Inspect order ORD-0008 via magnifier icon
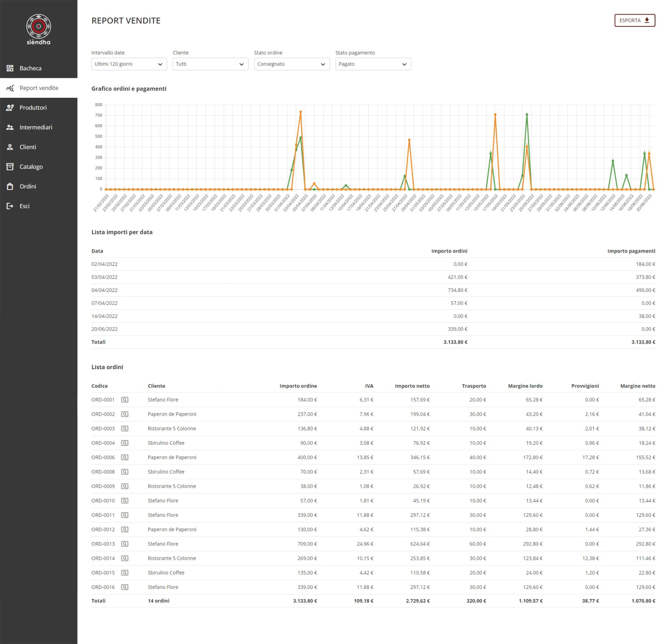Image resolution: width=667 pixels, height=644 pixels. pyautogui.click(x=125, y=472)
